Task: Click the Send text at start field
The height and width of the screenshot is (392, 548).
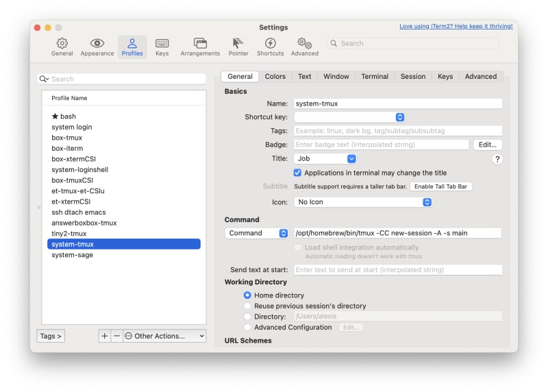Action: click(398, 270)
